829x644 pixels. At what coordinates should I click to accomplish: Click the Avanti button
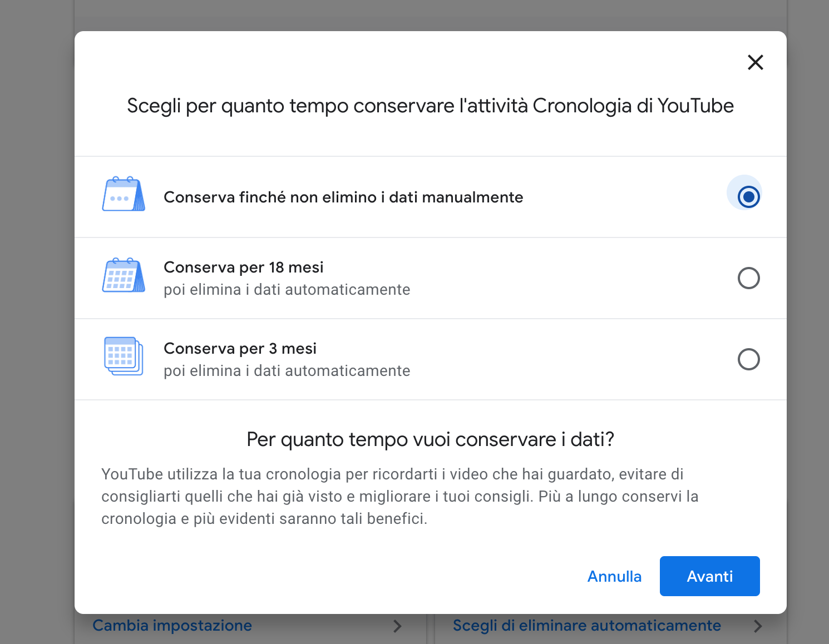point(709,576)
